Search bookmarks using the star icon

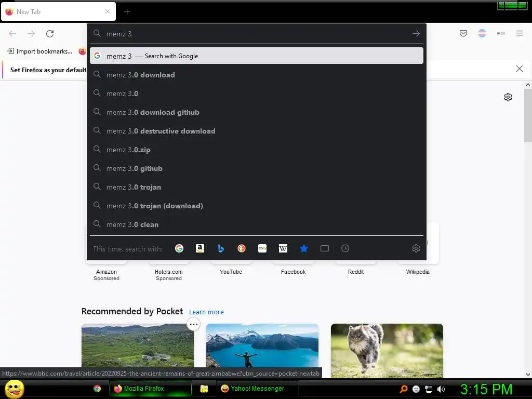point(303,248)
